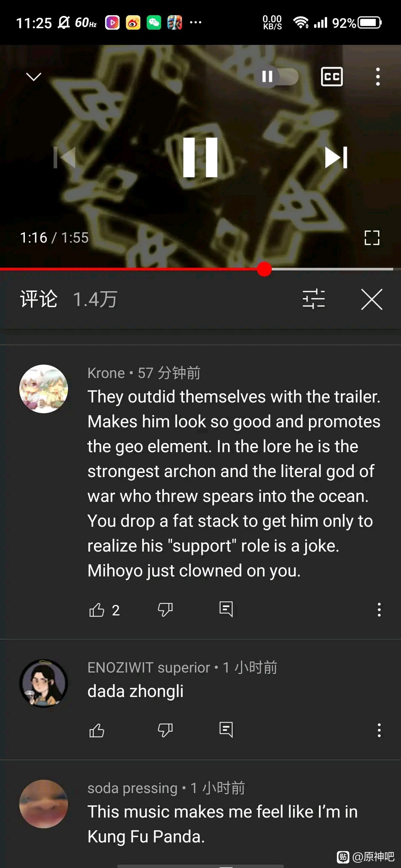Enter fullscreen mode
This screenshot has height=868, width=401.
[372, 238]
